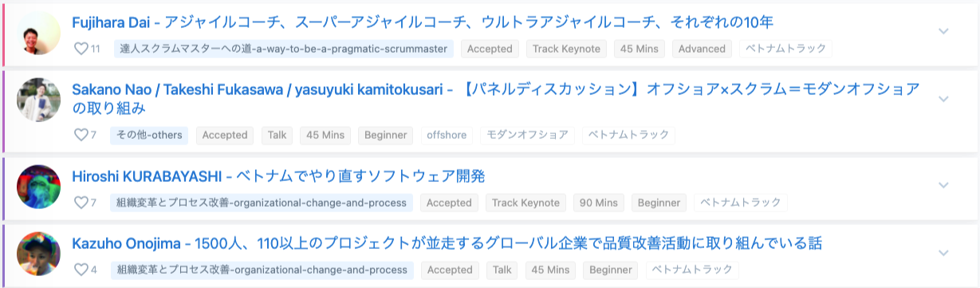Open Hiroshi KURABAYASHI's avatar thumbnail
The height and width of the screenshot is (288, 980).
38,187
